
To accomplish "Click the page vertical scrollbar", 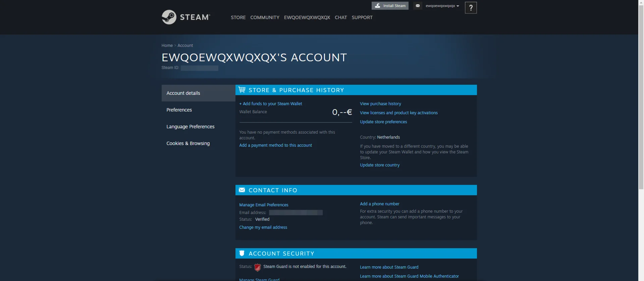I will click(641, 97).
